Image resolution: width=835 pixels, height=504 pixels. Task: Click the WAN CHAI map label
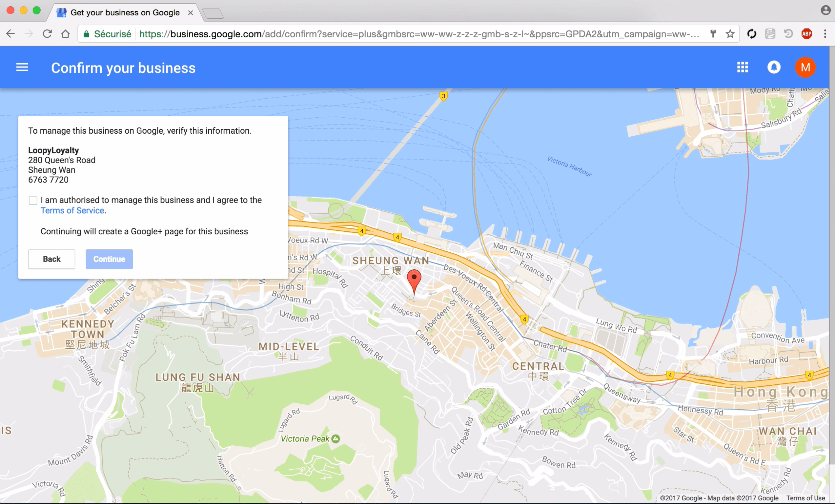pyautogui.click(x=787, y=431)
